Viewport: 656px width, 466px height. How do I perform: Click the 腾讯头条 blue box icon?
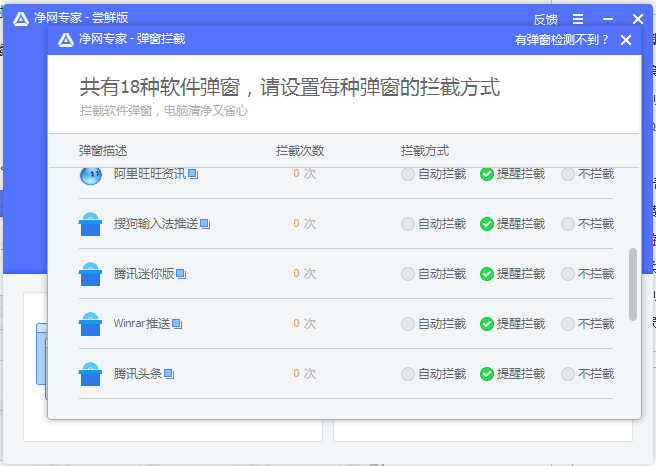pos(90,374)
